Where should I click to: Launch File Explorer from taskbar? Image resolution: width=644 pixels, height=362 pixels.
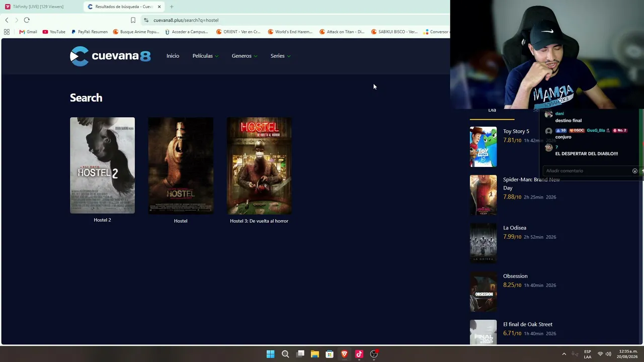(x=315, y=354)
